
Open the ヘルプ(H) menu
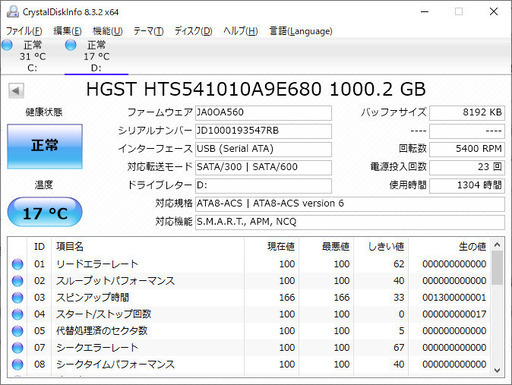tap(241, 31)
